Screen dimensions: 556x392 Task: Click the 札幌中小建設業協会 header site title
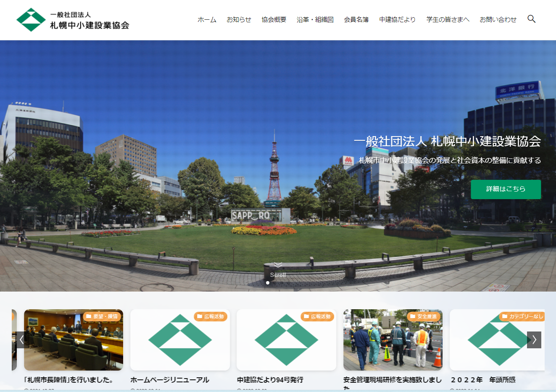coord(90,25)
